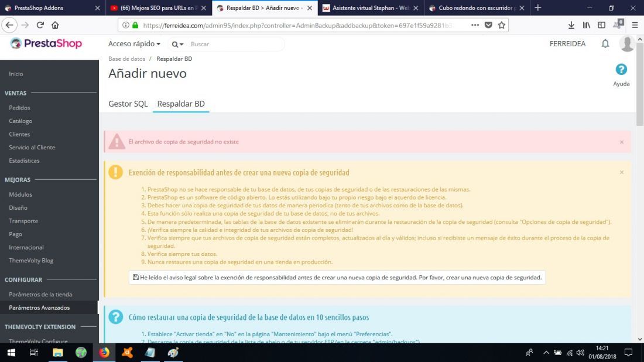Open the Windows Start menu
Viewport: 644px width, 362px height.
[x=11, y=353]
